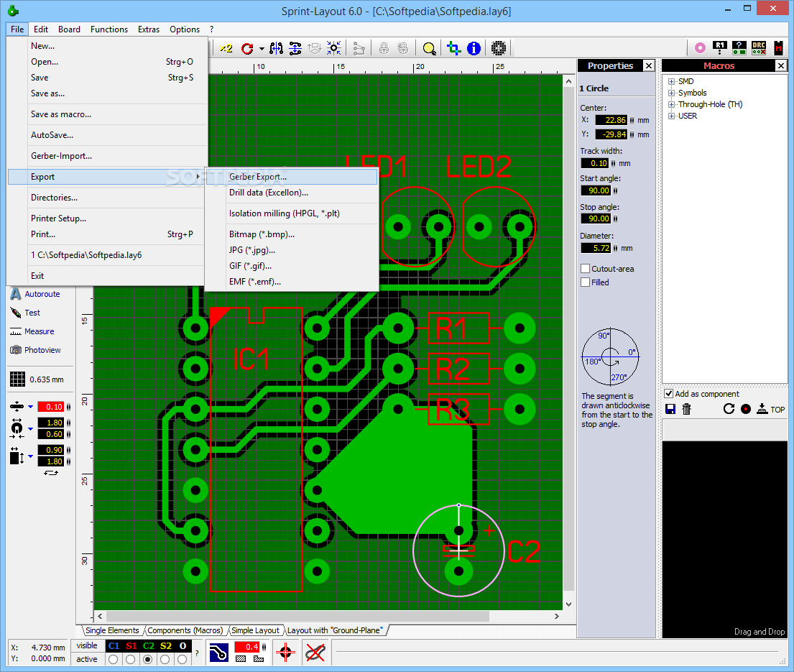Select the Autoroute tool
The image size is (794, 672).
tap(35, 294)
